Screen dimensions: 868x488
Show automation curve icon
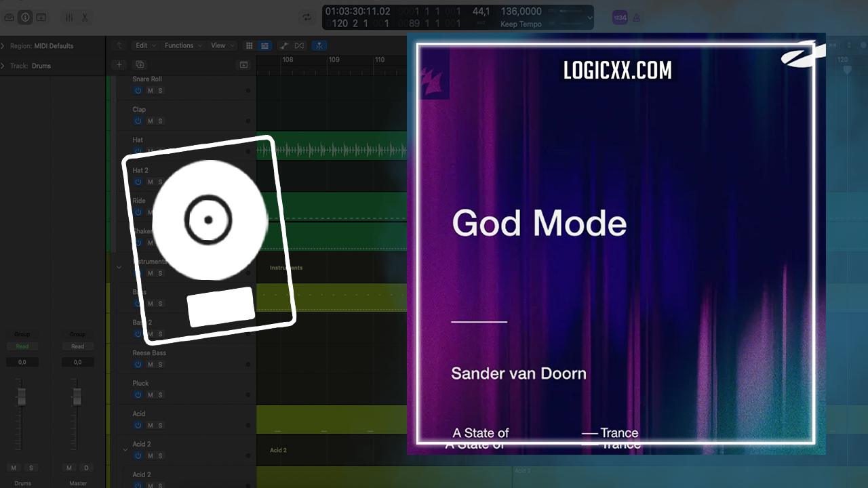click(x=284, y=45)
